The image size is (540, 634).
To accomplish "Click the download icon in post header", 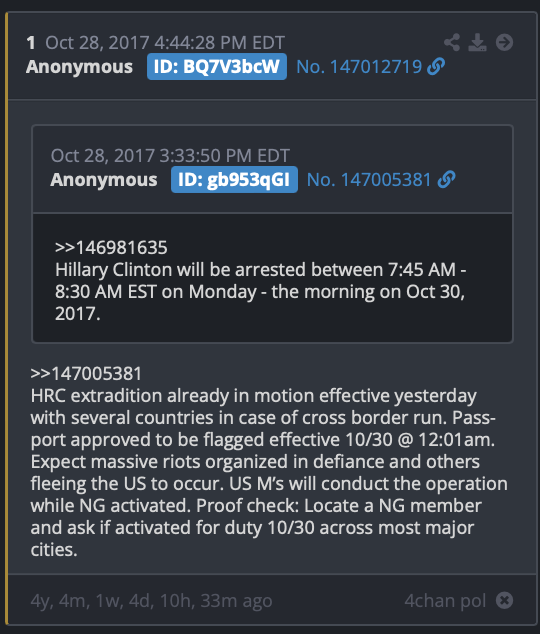I will coord(477,42).
